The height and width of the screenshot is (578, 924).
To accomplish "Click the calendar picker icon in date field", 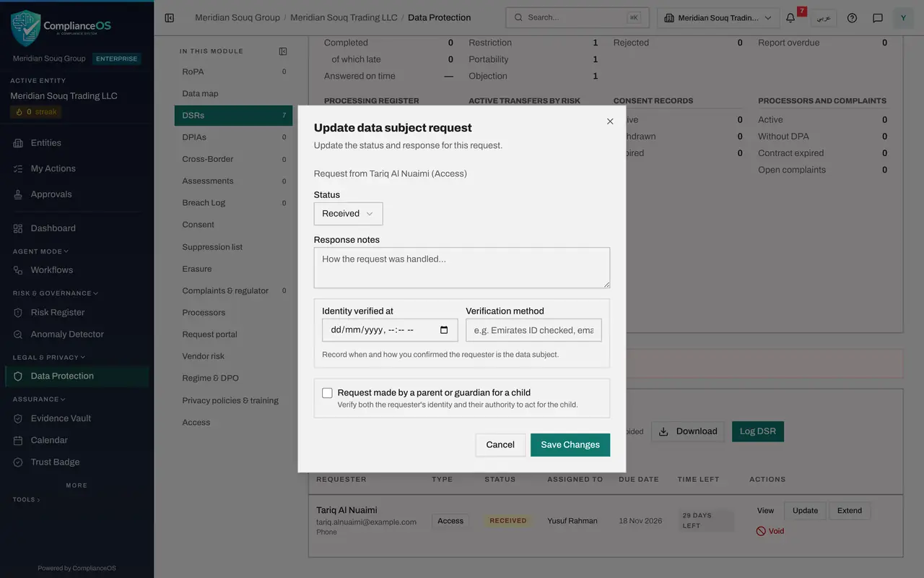I will (444, 330).
